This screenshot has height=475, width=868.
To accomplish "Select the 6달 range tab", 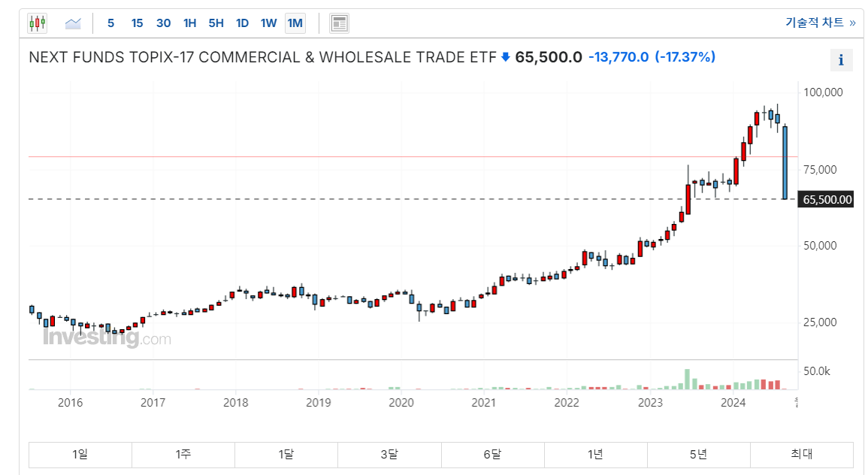I will click(493, 455).
